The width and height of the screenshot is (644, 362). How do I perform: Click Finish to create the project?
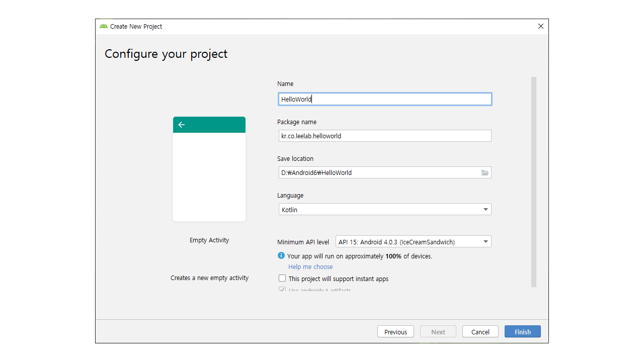click(x=522, y=332)
